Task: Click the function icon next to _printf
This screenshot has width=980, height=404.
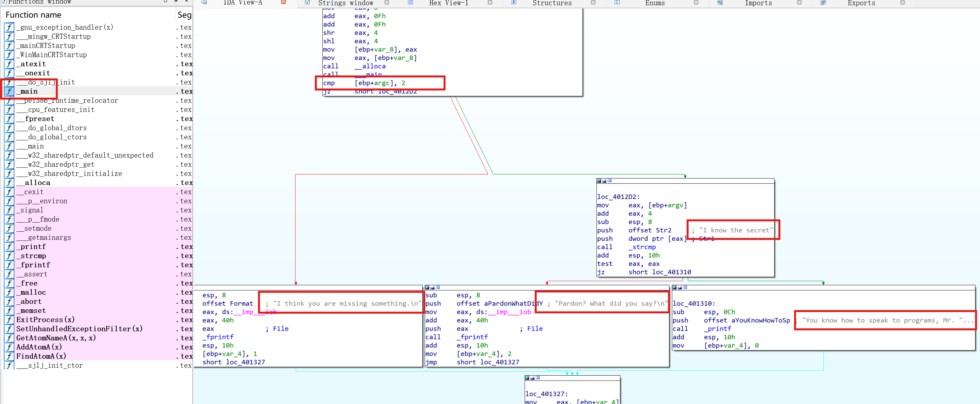Action: pyautogui.click(x=9, y=247)
